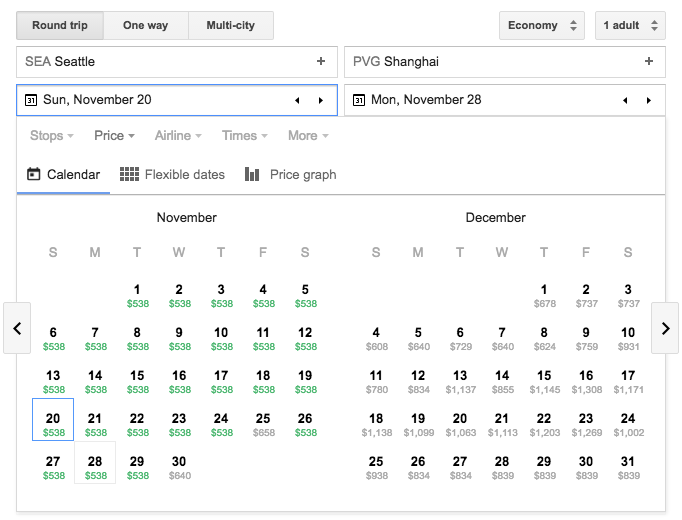682x520 pixels.
Task: Select November 23 at $538
Action: [179, 425]
